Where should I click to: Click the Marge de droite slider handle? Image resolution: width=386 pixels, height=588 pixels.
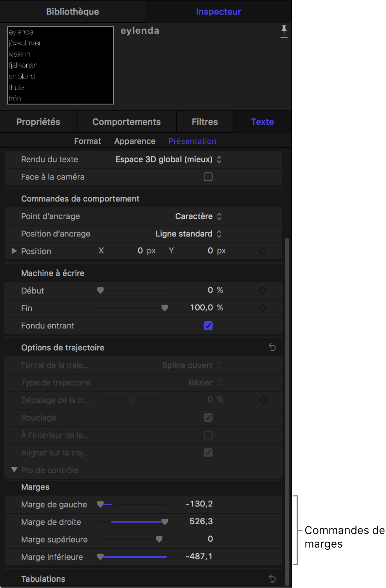[x=165, y=522]
